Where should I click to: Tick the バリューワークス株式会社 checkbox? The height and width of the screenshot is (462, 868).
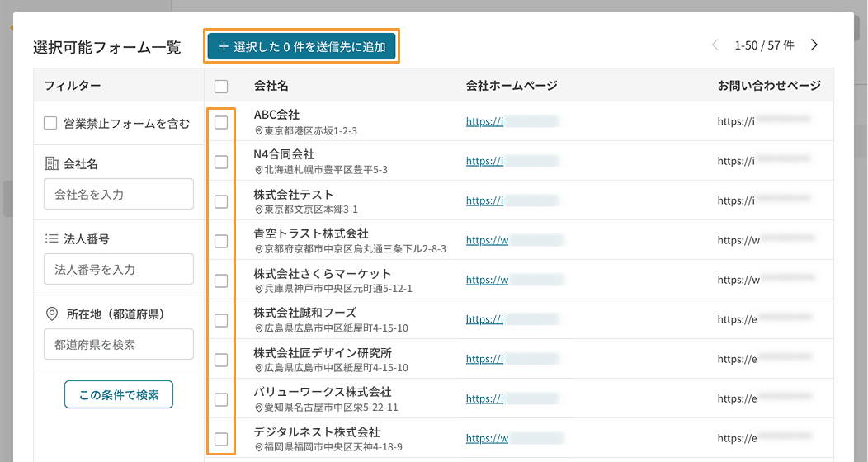221,399
